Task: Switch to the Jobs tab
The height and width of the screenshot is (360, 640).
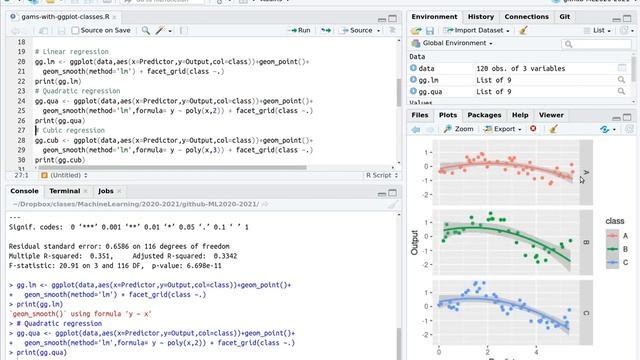Action: (x=106, y=191)
